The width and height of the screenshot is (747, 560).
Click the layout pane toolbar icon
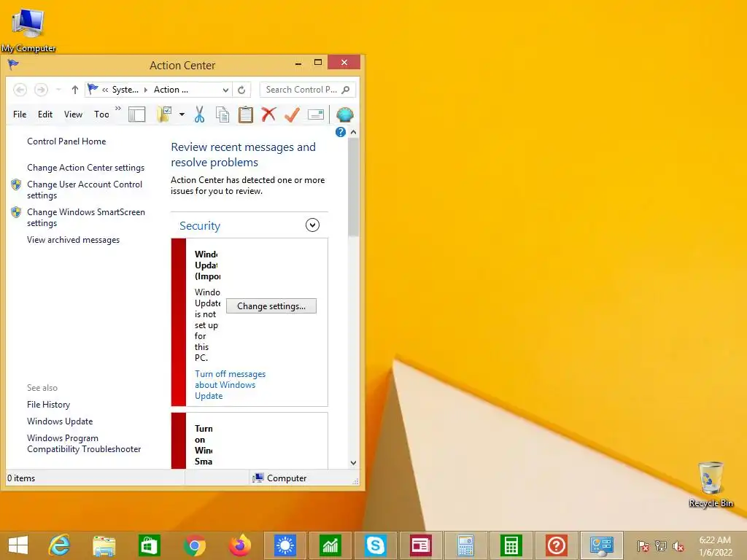(136, 114)
